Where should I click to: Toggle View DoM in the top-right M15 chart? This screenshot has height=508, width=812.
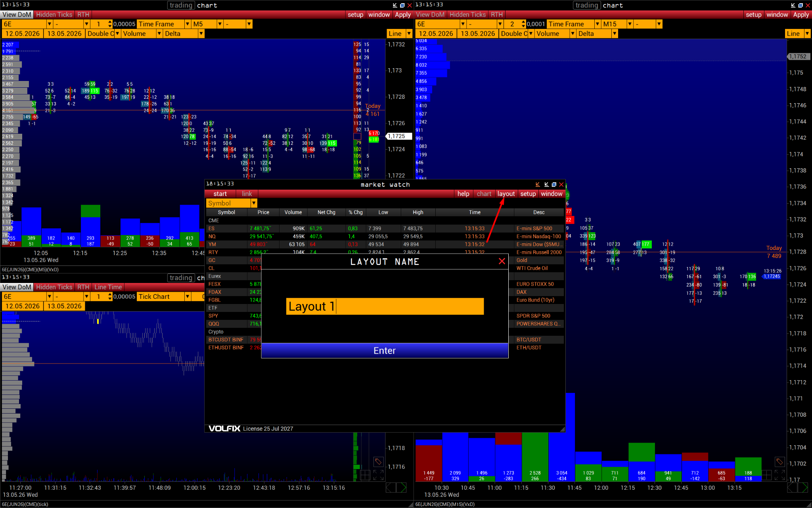point(430,15)
